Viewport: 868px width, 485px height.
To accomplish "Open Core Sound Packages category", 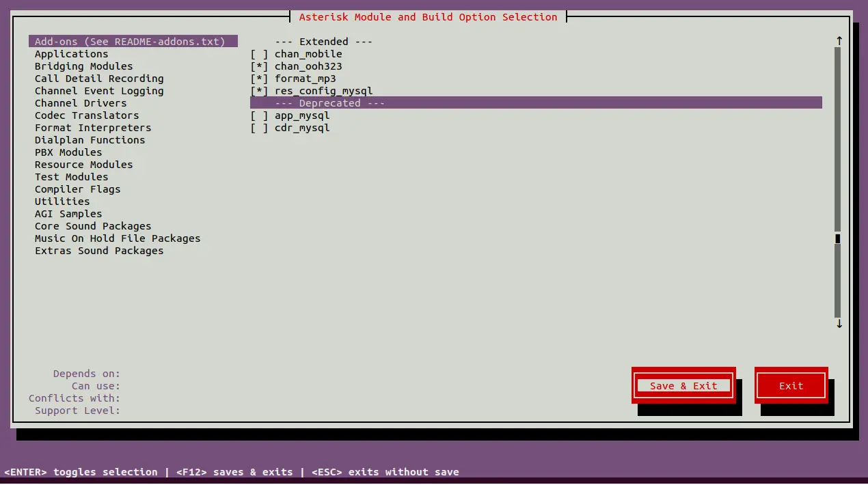I will pos(93,226).
